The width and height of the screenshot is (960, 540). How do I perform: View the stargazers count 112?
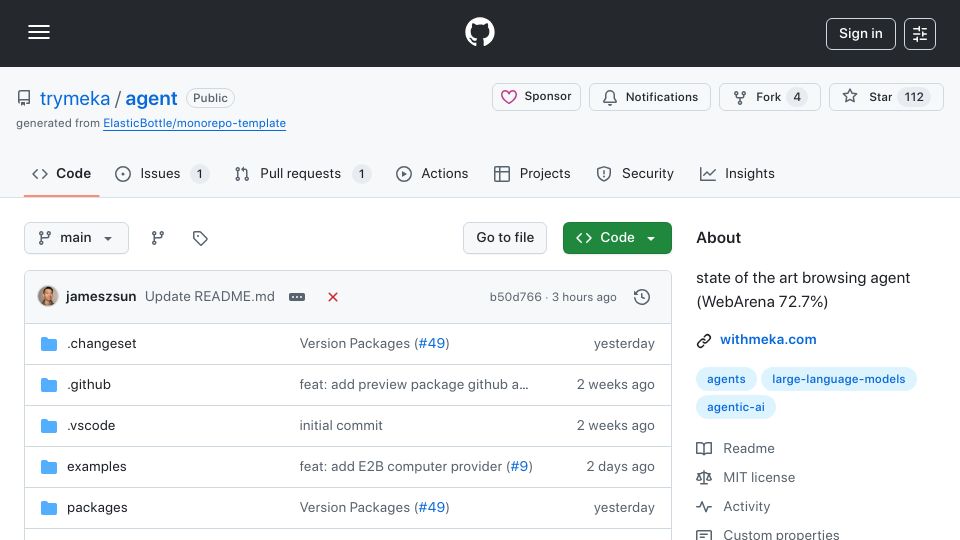pyautogui.click(x=914, y=97)
